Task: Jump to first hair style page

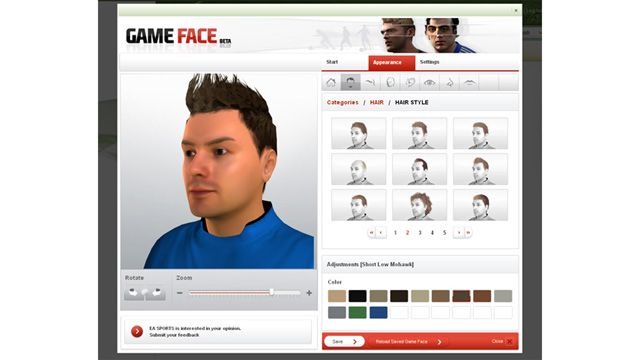Action: [371, 233]
